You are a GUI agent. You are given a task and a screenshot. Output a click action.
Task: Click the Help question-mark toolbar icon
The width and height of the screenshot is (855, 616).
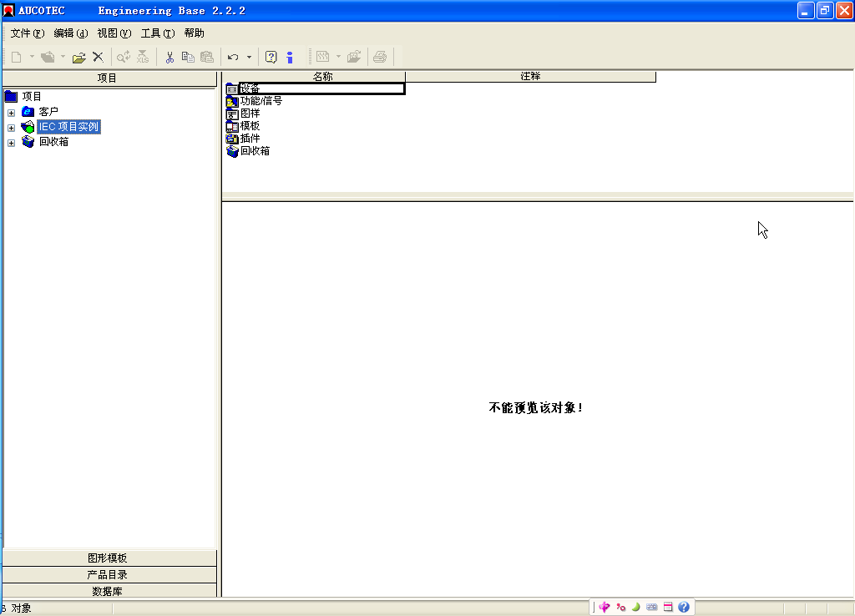tap(271, 57)
